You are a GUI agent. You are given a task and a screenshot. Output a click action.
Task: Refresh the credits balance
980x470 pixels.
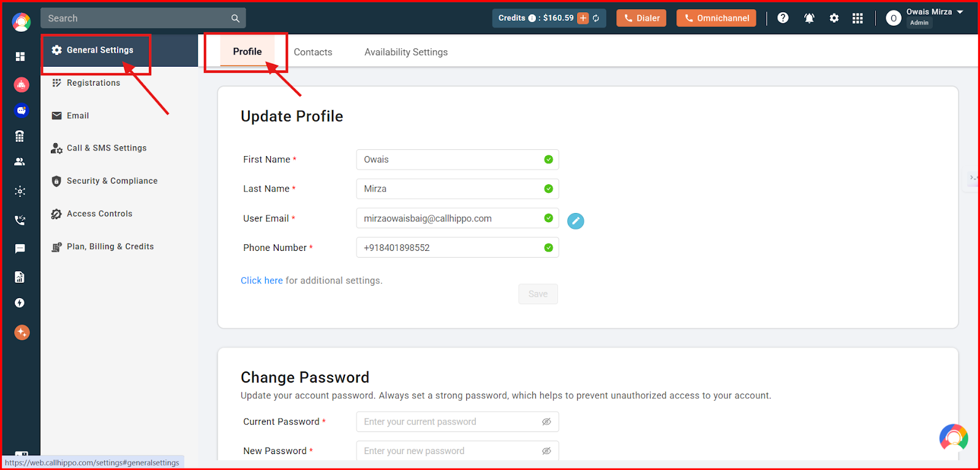click(x=596, y=18)
